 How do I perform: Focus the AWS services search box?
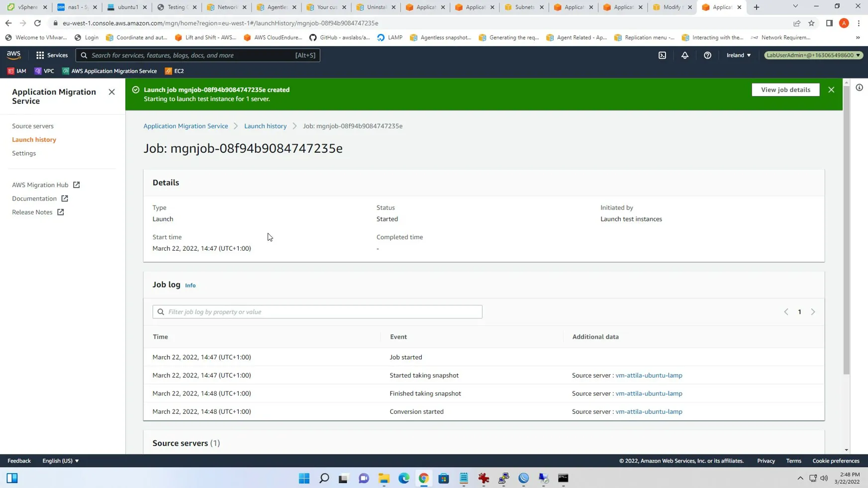click(x=197, y=55)
